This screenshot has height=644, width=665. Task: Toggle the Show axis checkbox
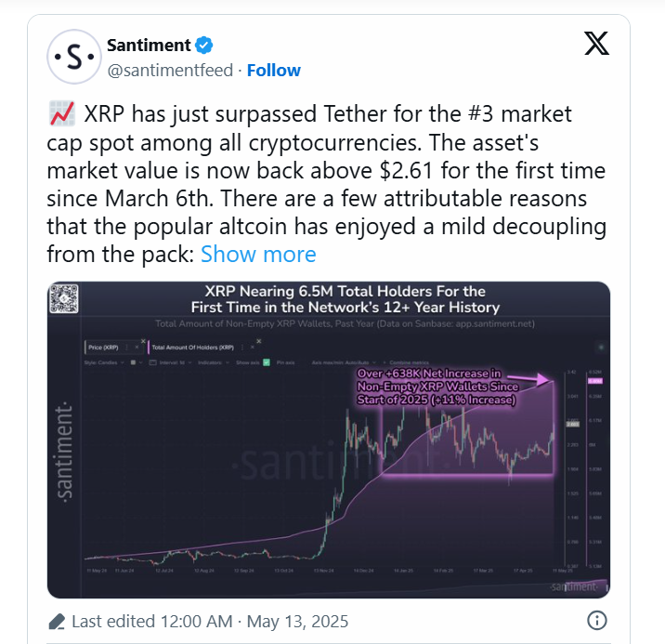pos(267,362)
